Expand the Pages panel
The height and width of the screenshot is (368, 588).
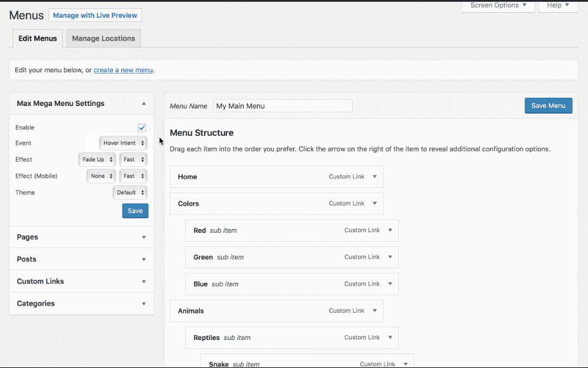(144, 237)
